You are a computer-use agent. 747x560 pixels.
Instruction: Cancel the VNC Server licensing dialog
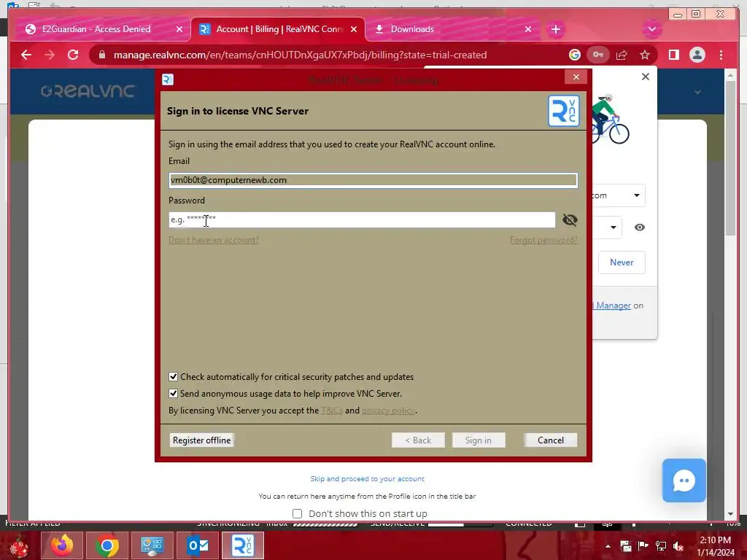click(x=550, y=440)
